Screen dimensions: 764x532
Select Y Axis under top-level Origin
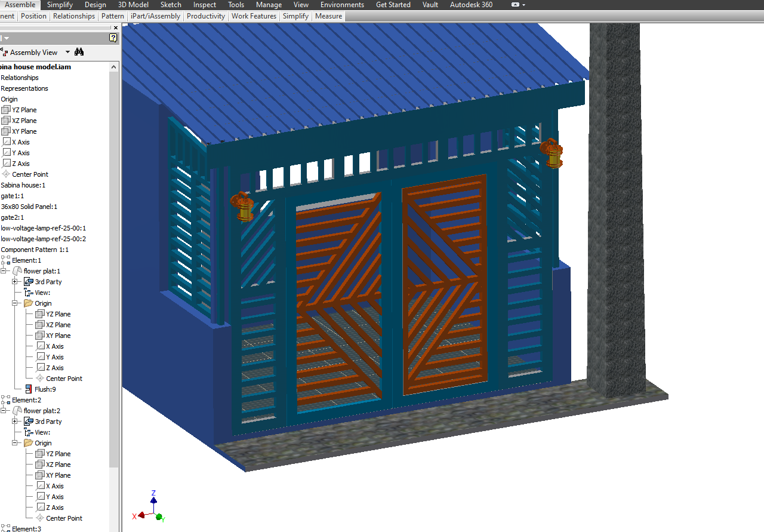[x=16, y=153]
